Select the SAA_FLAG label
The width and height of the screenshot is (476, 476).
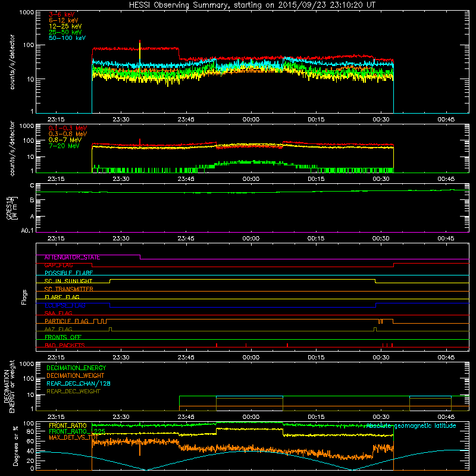(x=58, y=313)
